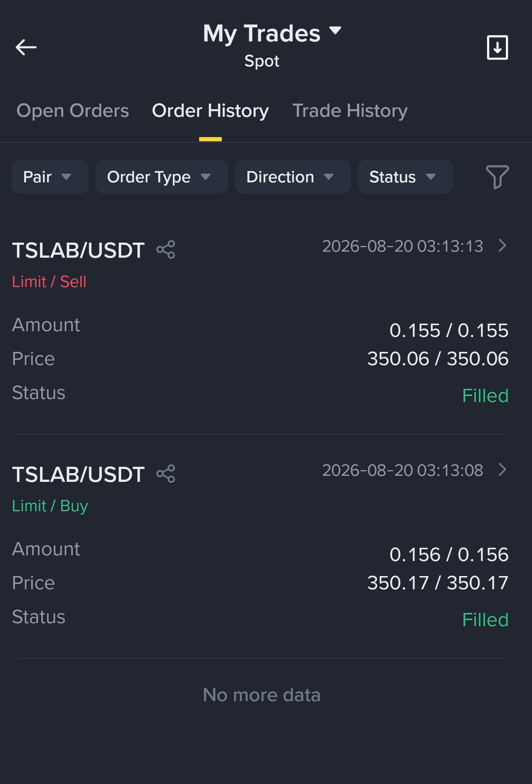Tap the Limit / Buy order label
532x784 pixels.
click(x=50, y=506)
